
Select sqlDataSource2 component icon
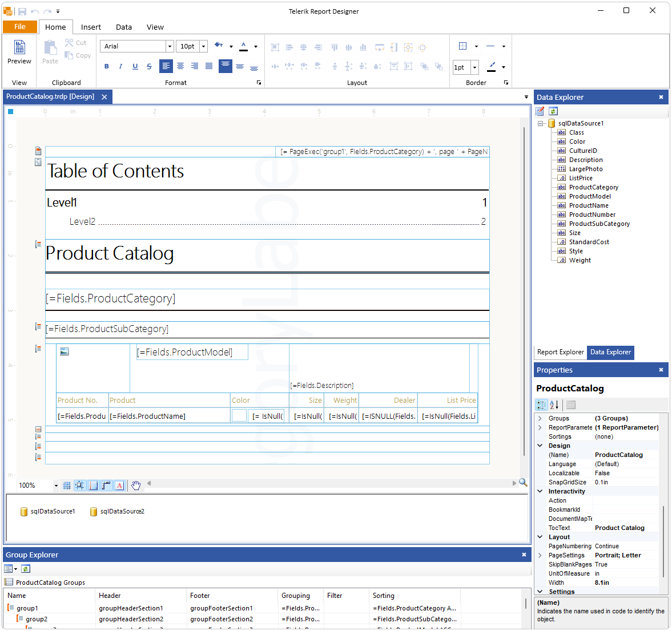(x=94, y=512)
